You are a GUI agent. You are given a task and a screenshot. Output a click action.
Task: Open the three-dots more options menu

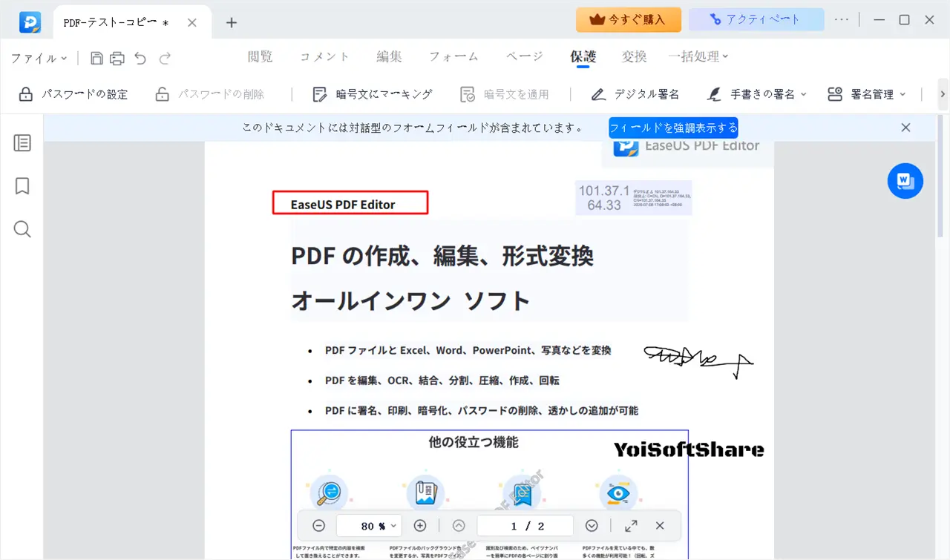(x=842, y=20)
